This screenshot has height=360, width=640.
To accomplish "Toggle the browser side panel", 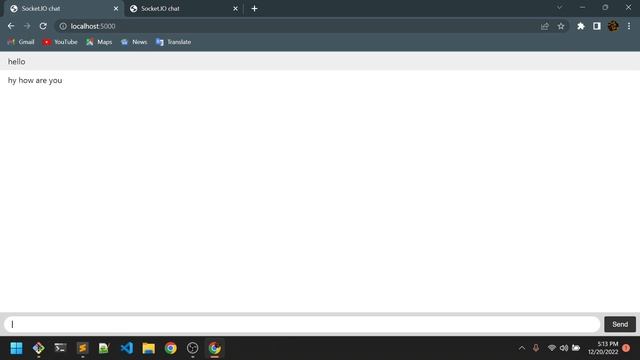I will (x=597, y=26).
